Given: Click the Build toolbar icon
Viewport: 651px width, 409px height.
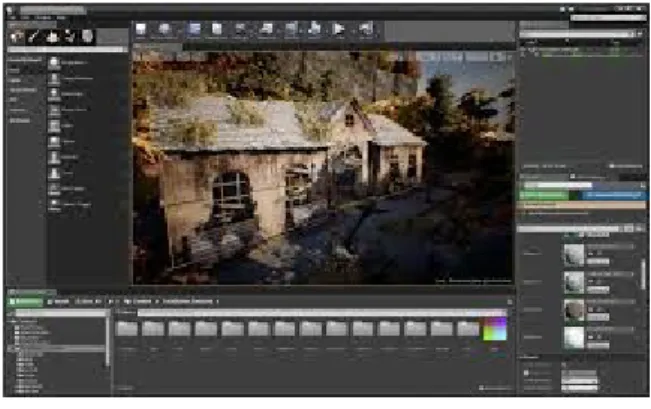Looking at the screenshot, I should 315,30.
